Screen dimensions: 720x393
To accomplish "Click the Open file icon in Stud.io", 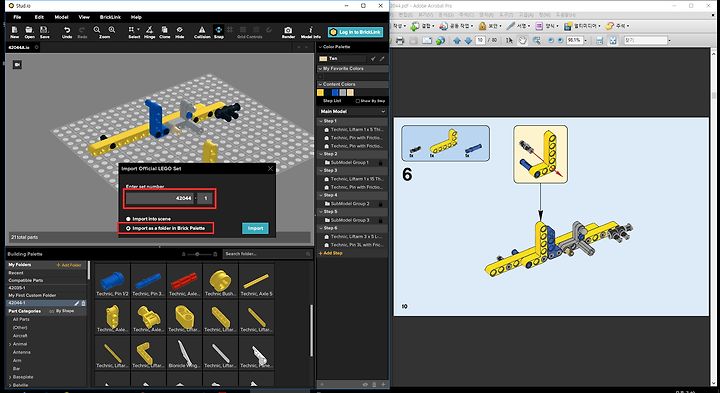I will pyautogui.click(x=29, y=31).
